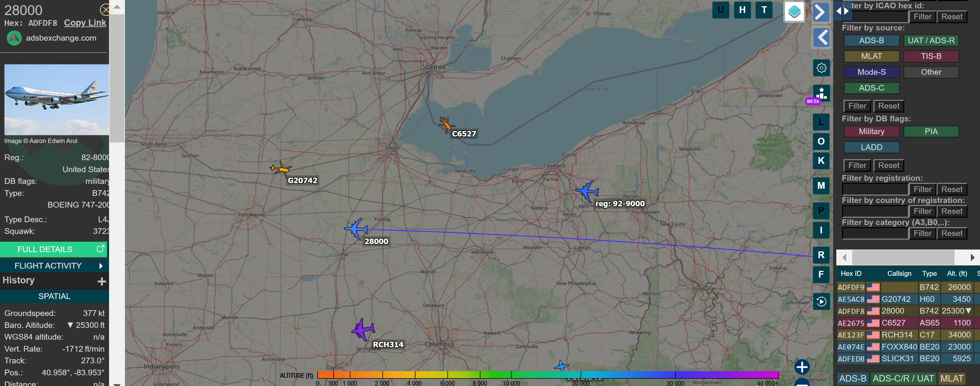Click the country of registration input field

pos(875,211)
